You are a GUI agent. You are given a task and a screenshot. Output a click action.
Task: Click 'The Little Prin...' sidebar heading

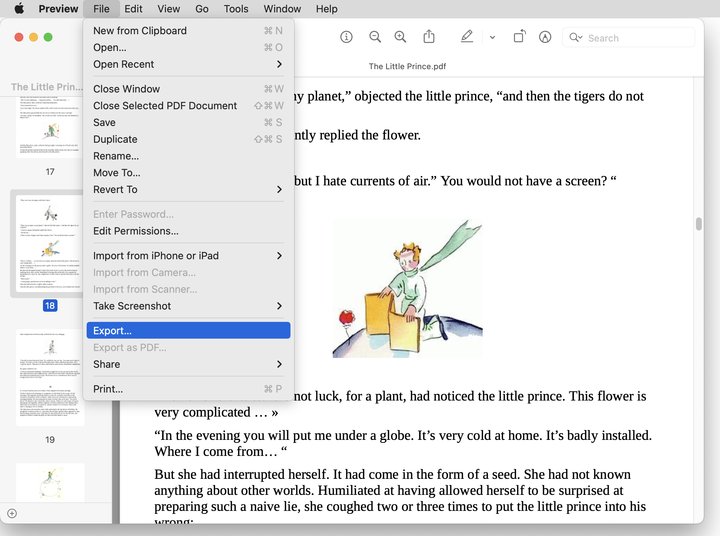coord(47,87)
